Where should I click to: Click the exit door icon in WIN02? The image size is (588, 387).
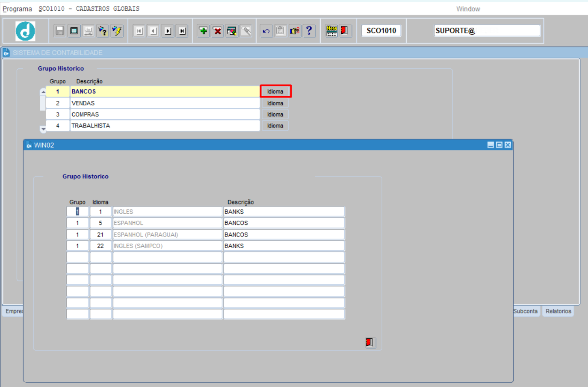370,343
